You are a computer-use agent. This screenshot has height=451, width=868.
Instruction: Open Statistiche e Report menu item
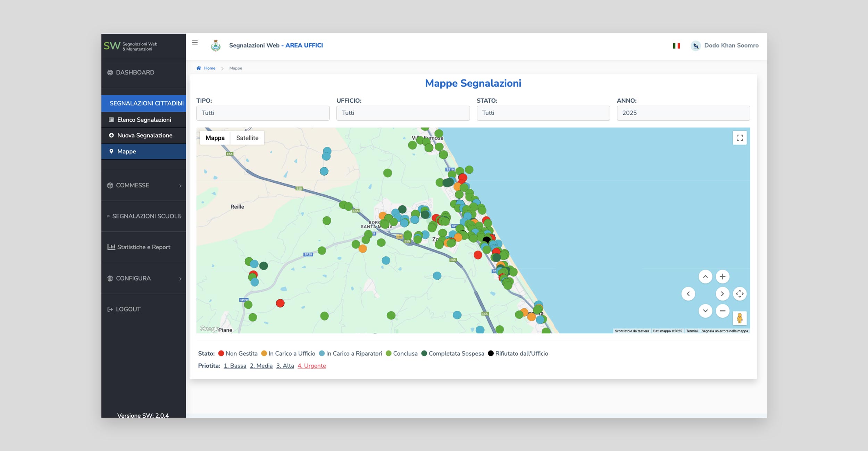point(144,247)
